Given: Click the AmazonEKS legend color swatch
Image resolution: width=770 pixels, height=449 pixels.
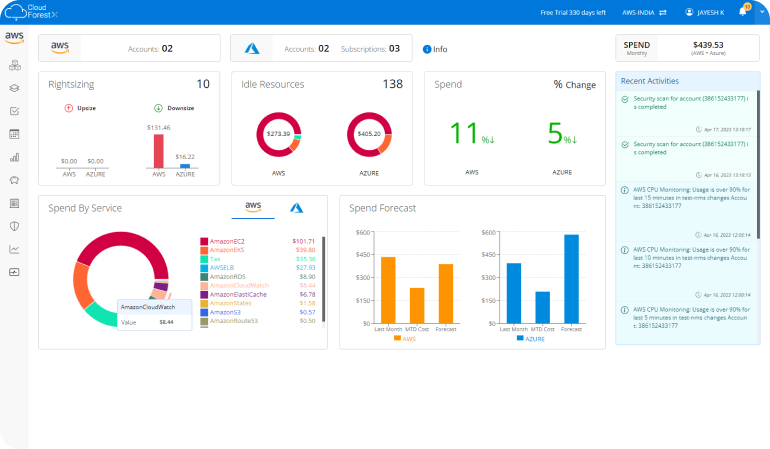Looking at the screenshot, I should (x=204, y=250).
